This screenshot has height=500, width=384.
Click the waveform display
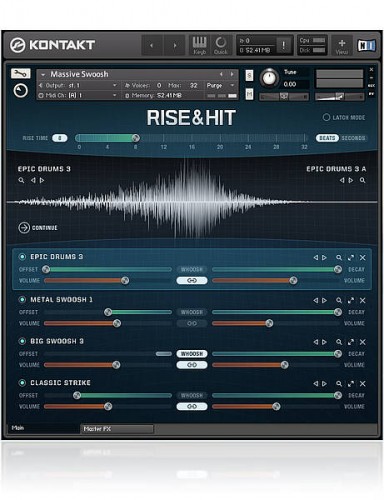pyautogui.click(x=192, y=202)
